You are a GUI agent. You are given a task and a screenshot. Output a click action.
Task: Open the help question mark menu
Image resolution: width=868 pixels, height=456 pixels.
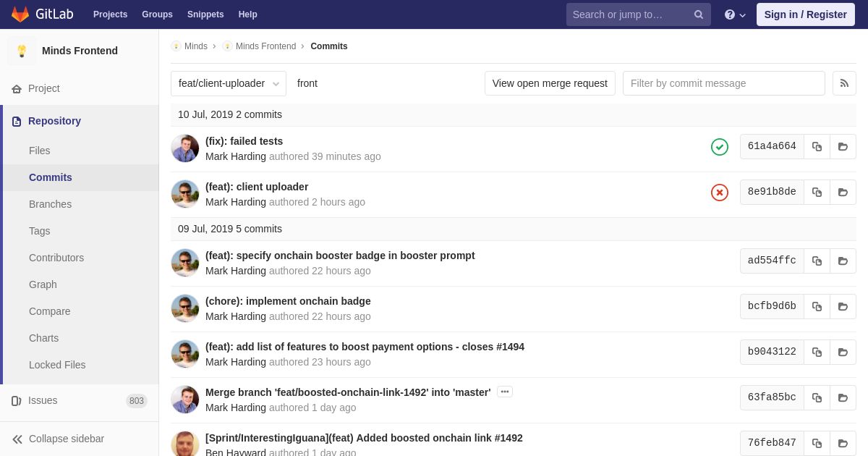pyautogui.click(x=735, y=14)
